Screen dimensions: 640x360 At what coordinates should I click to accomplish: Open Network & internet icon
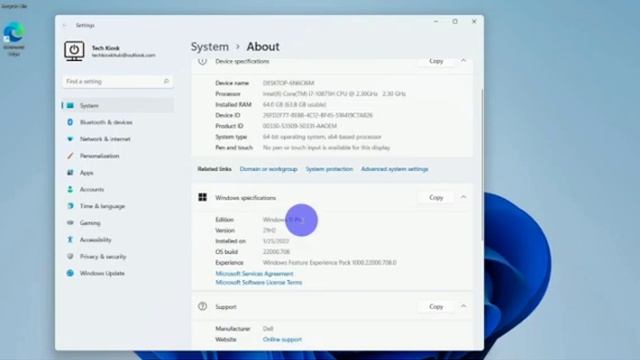point(70,139)
